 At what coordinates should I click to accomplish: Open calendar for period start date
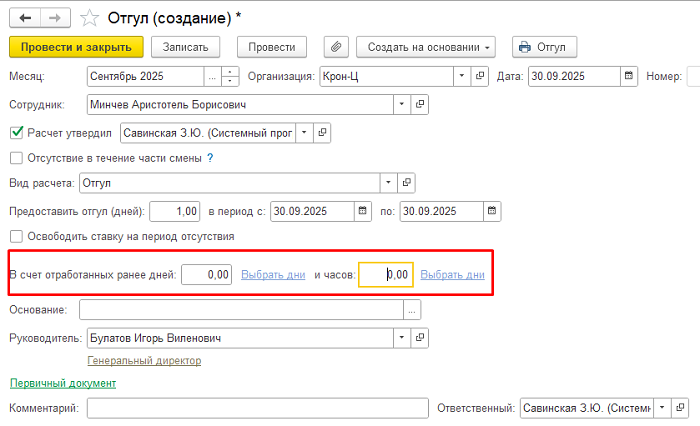click(x=359, y=211)
